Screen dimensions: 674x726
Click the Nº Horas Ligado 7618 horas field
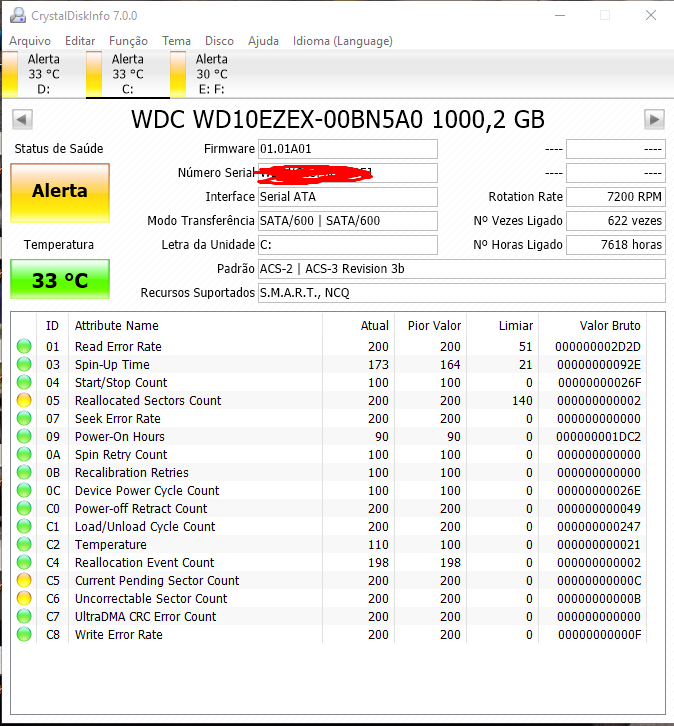[x=616, y=245]
